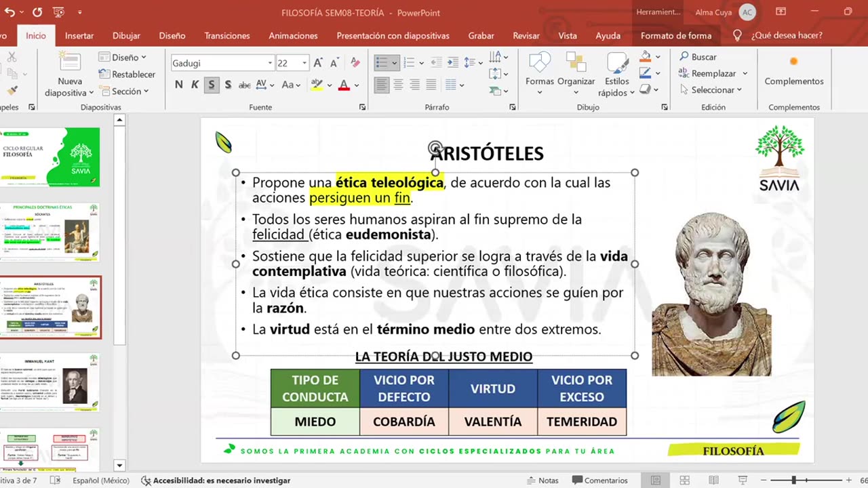Image resolution: width=868 pixels, height=488 pixels.
Task: Toggle italic with the K button
Action: pos(195,85)
